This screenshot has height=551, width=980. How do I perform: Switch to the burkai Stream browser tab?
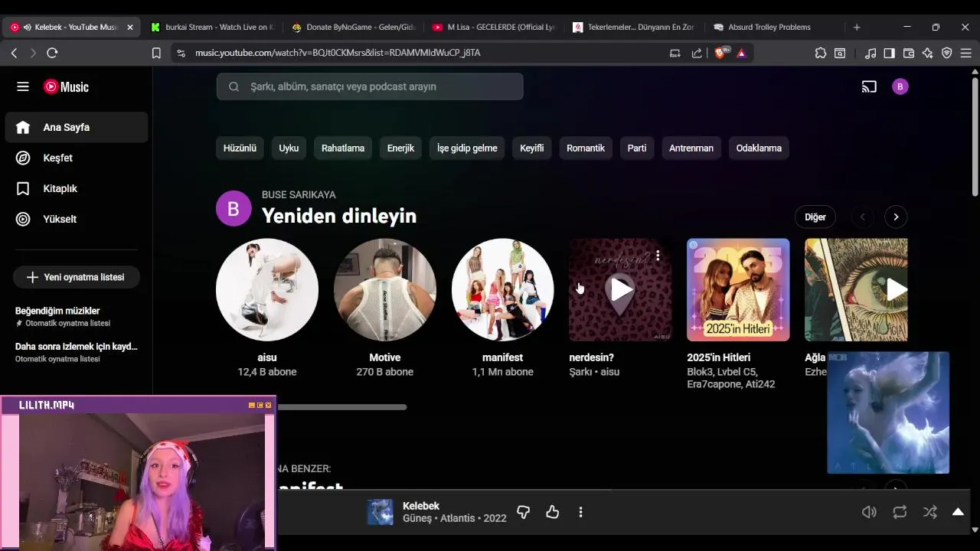click(212, 27)
